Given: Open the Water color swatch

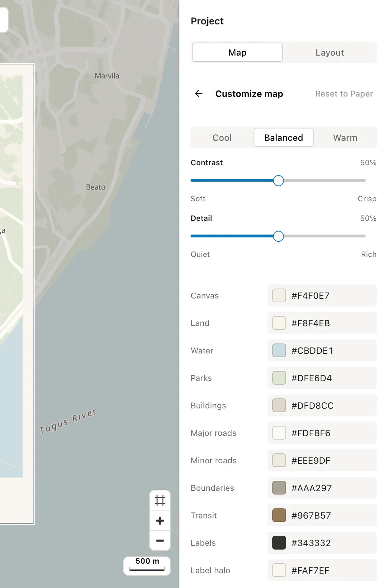Looking at the screenshot, I should coord(279,351).
